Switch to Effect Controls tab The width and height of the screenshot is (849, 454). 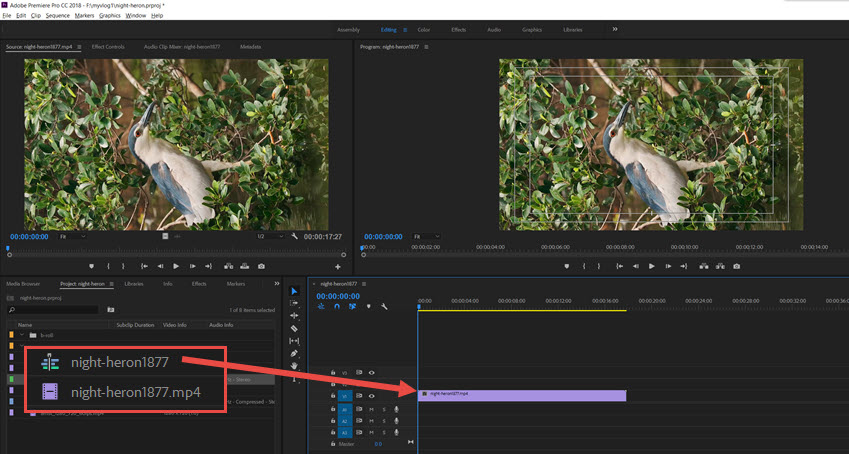[x=108, y=47]
